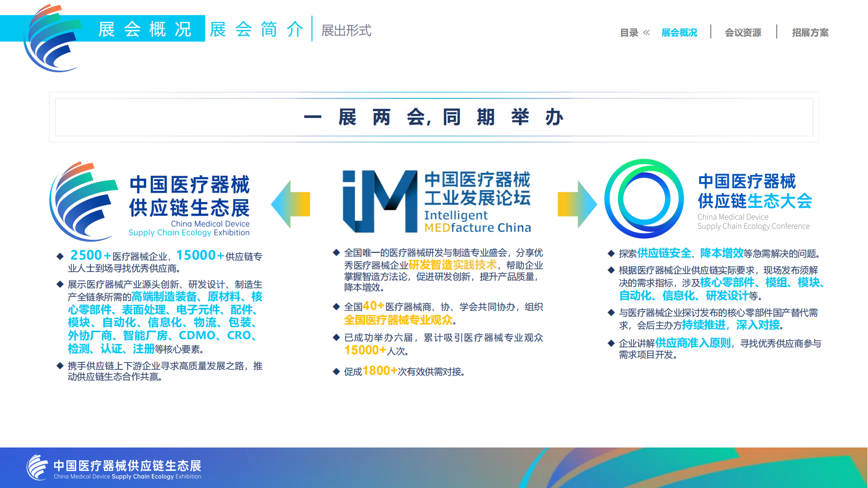The height and width of the screenshot is (488, 868).
Task: Open the 会议资源 navigation tab
Action: pyautogui.click(x=743, y=33)
